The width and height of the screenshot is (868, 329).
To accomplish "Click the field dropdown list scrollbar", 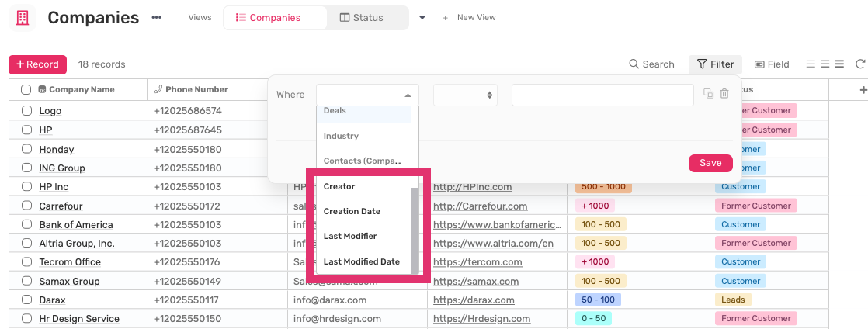I will pos(415,230).
